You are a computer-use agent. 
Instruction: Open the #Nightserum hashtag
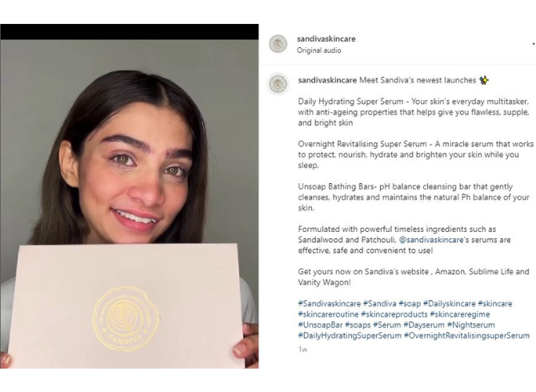click(x=470, y=325)
